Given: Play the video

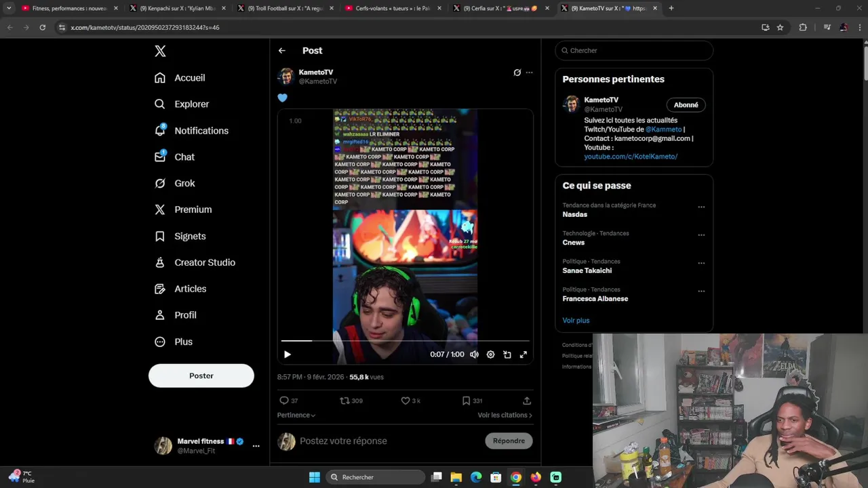Looking at the screenshot, I should [288, 354].
